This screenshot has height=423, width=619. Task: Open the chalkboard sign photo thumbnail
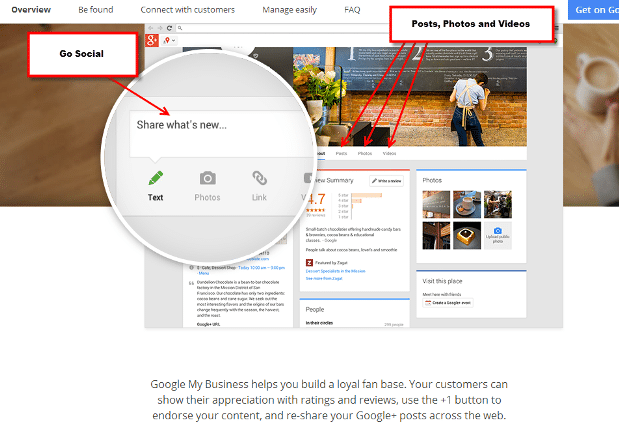coord(436,204)
